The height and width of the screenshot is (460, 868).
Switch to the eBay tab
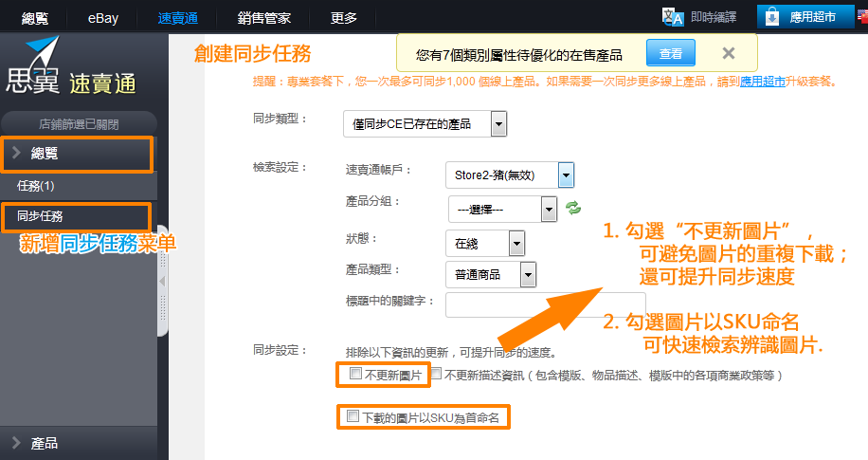pos(103,18)
